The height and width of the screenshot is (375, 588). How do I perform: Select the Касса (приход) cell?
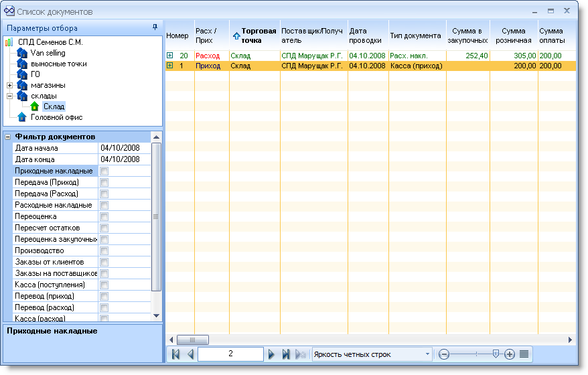coord(417,66)
